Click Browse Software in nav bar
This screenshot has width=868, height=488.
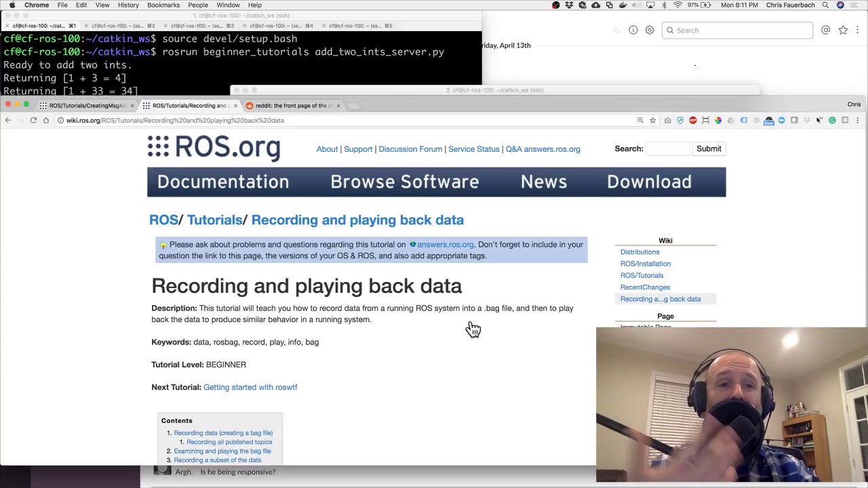point(405,182)
